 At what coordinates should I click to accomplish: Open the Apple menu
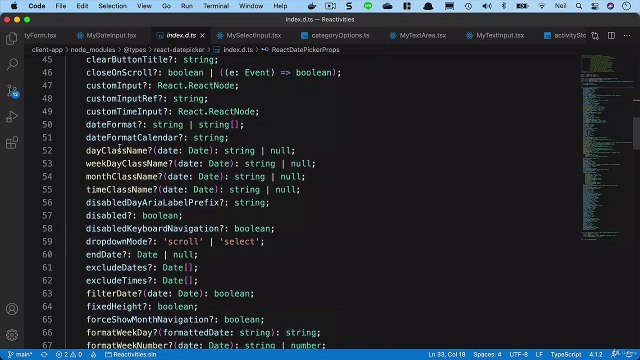(14, 6)
